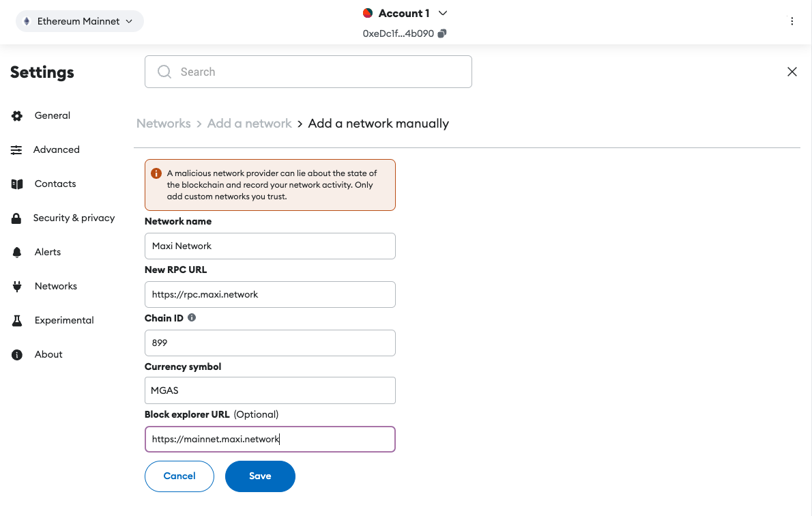
Task: Click the Alerts bell icon
Action: tap(17, 253)
